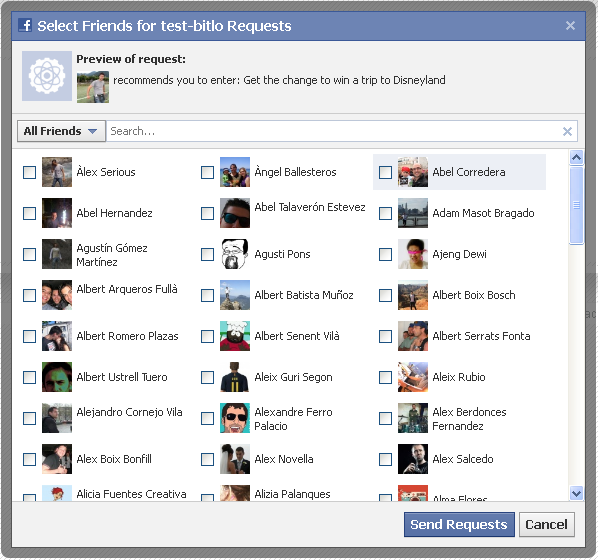The image size is (598, 560).
Task: Click Àngel Ballesteros profile picture
Action: [x=235, y=172]
